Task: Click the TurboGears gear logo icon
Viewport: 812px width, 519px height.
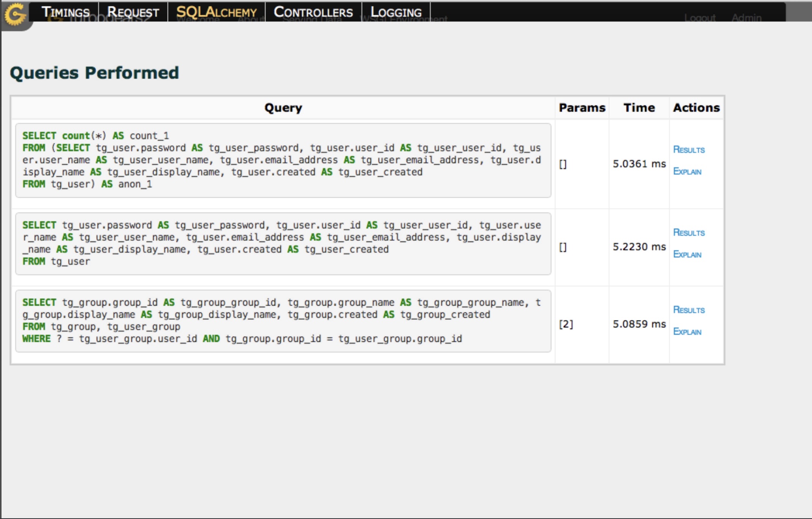Action: click(x=15, y=14)
